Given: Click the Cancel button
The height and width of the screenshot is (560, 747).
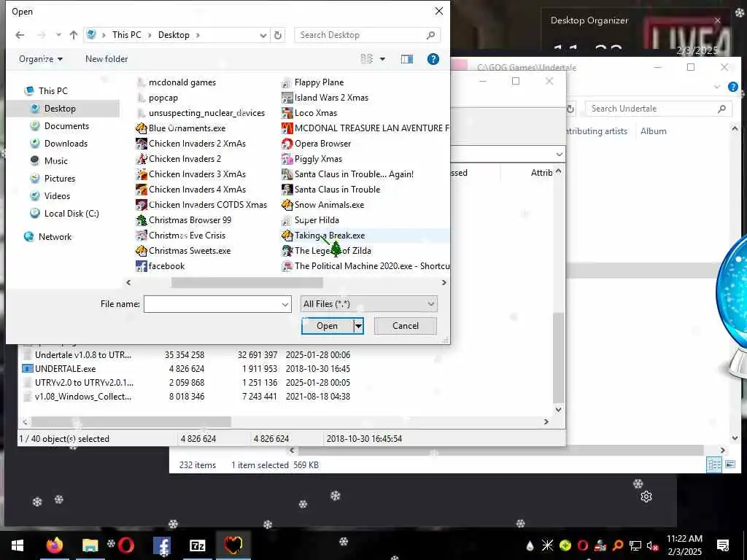Looking at the screenshot, I should click(406, 326).
